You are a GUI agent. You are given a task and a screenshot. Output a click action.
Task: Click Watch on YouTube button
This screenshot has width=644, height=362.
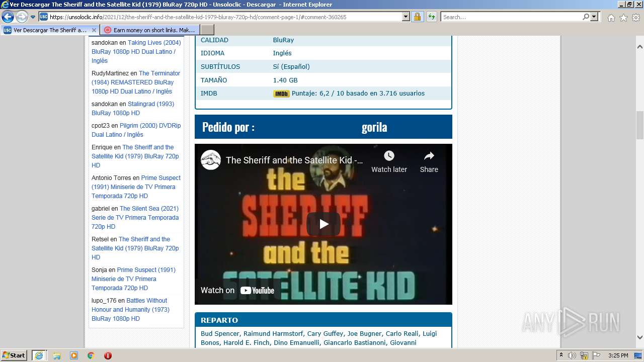tap(237, 290)
